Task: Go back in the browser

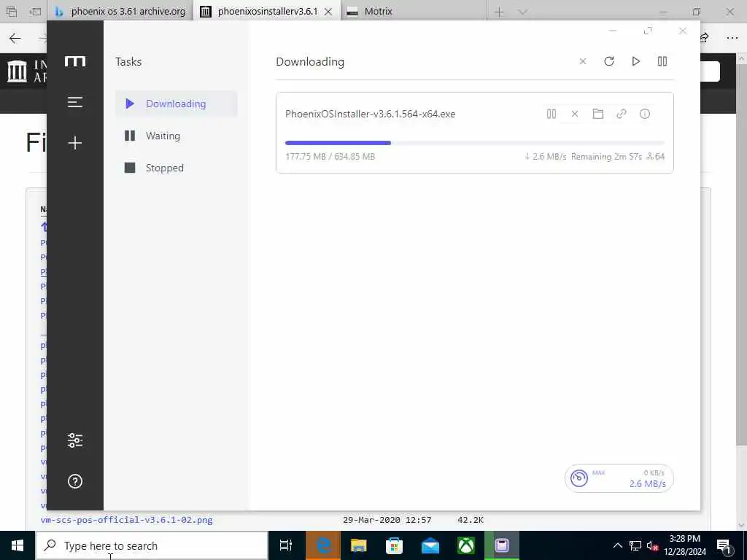Action: [15, 38]
